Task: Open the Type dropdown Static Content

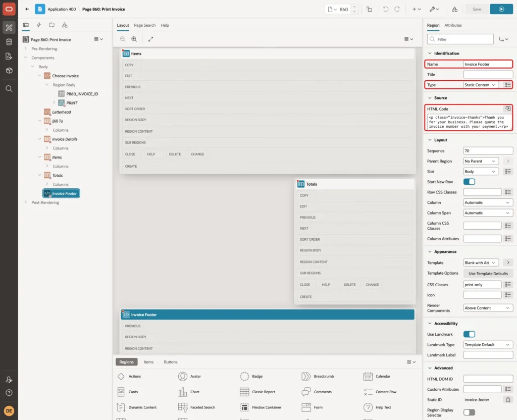Action: [481, 85]
